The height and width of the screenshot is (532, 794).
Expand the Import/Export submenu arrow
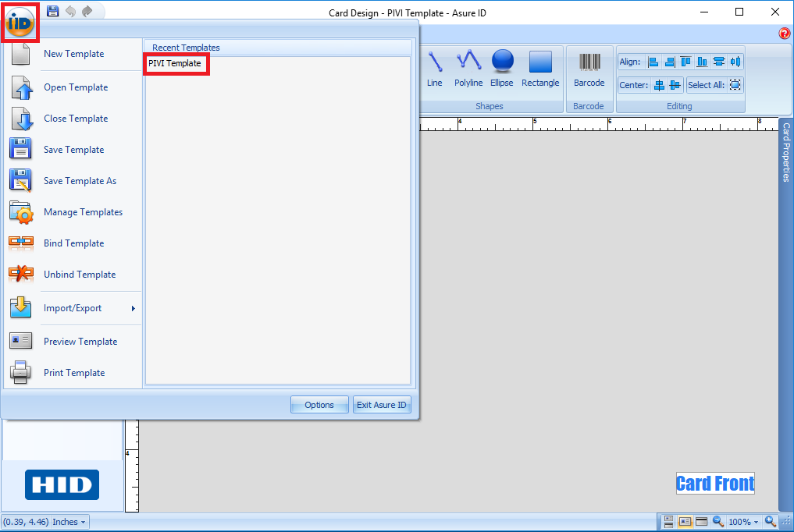134,308
